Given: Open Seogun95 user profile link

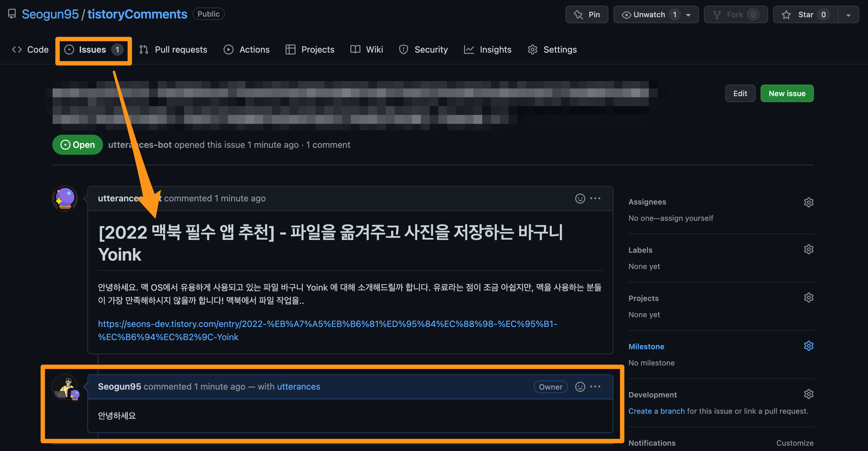Looking at the screenshot, I should coord(50,14).
